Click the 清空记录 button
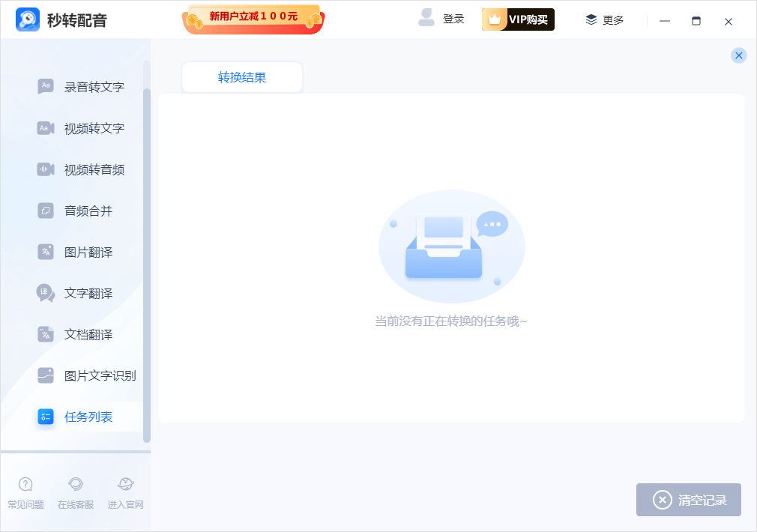Viewport: 757px width, 532px height. (x=689, y=500)
